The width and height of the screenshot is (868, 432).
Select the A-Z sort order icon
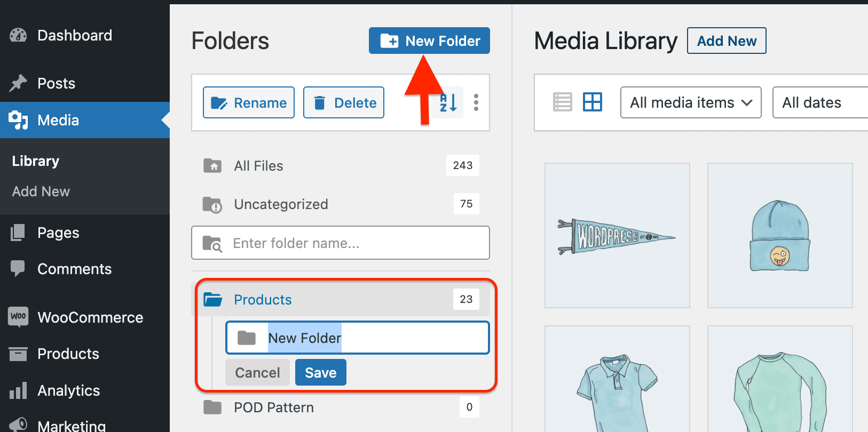click(447, 102)
